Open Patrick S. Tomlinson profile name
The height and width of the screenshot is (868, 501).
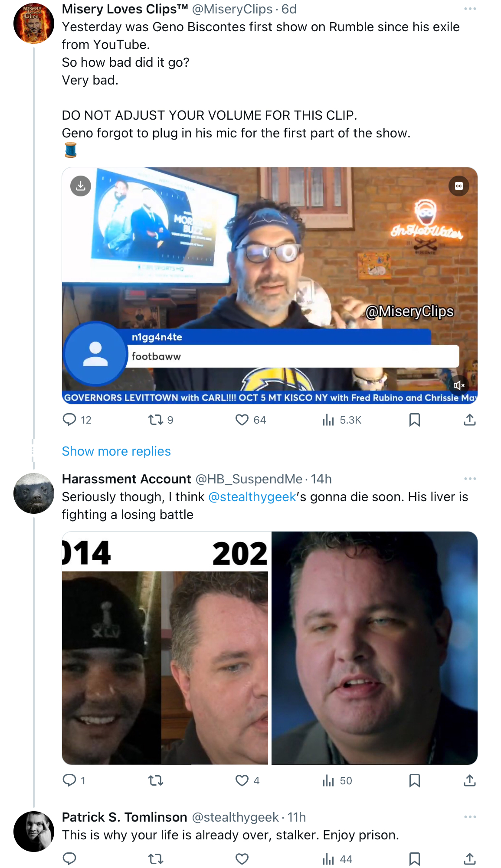(x=124, y=817)
